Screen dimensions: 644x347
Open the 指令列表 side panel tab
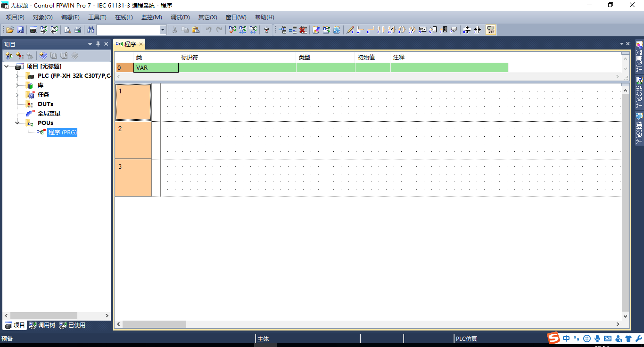pos(639,93)
